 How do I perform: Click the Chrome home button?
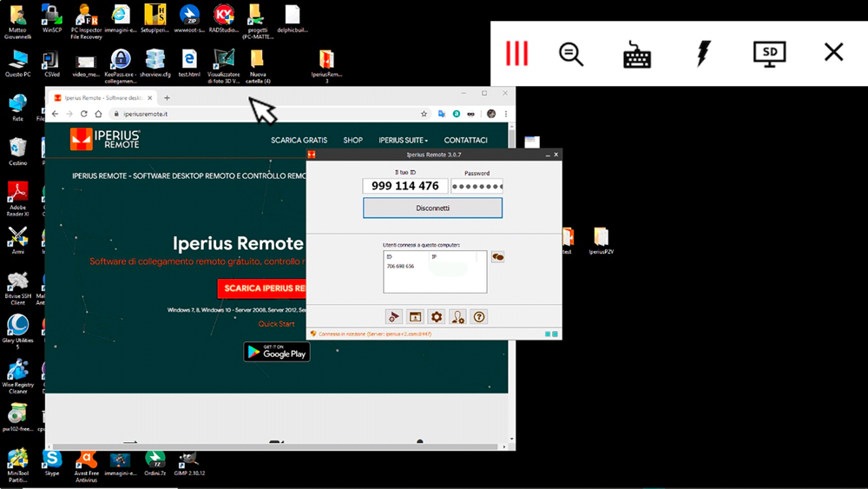(x=98, y=114)
